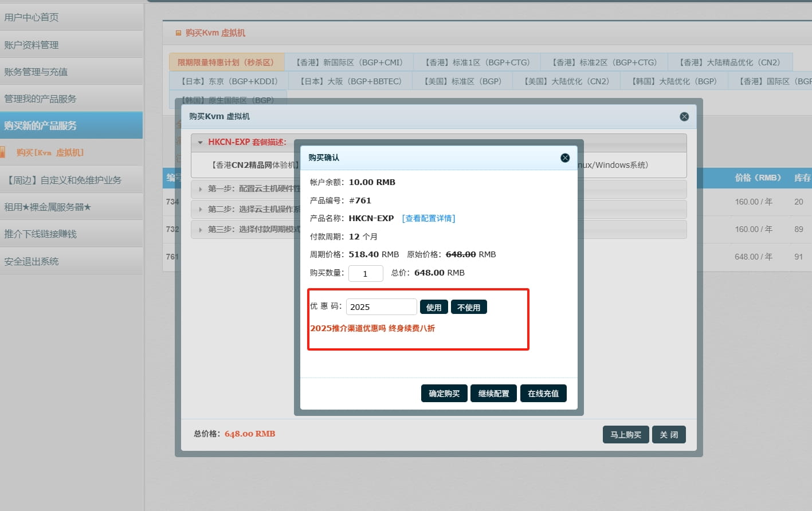The width and height of the screenshot is (812, 511).
Task: Open online recharge via 在线充值 button
Action: (543, 393)
